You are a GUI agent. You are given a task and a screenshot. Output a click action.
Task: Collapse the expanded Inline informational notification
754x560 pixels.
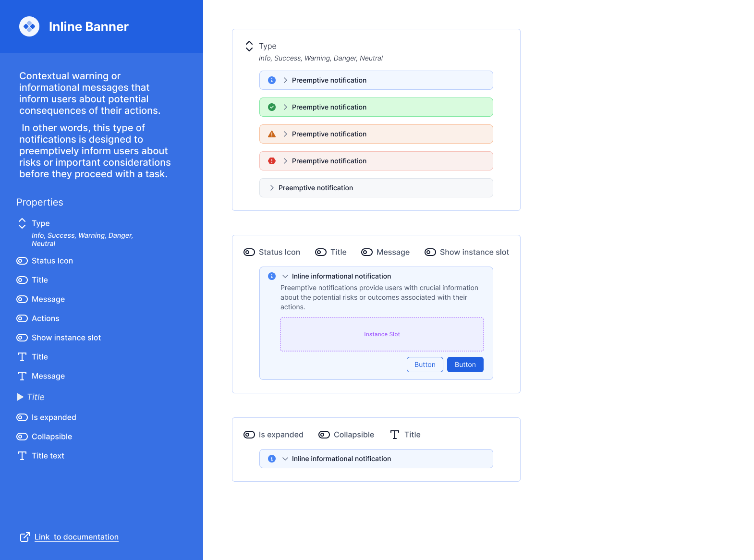coord(285,276)
